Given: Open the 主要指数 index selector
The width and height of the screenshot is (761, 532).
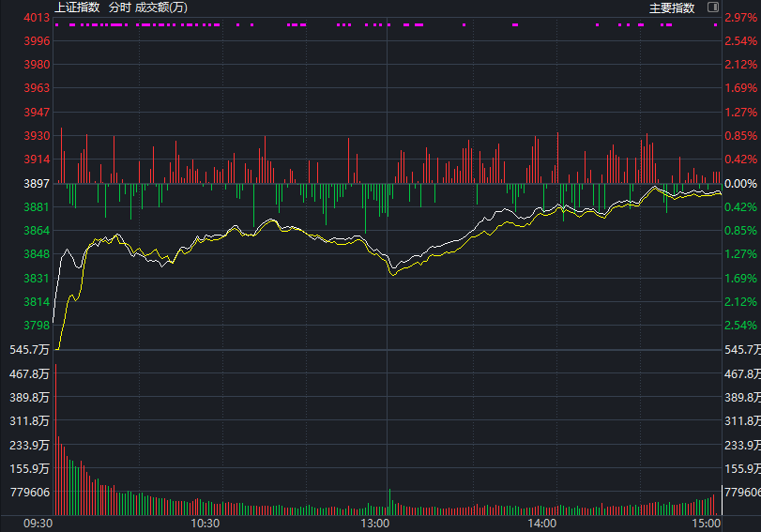Looking at the screenshot, I should 671,8.
